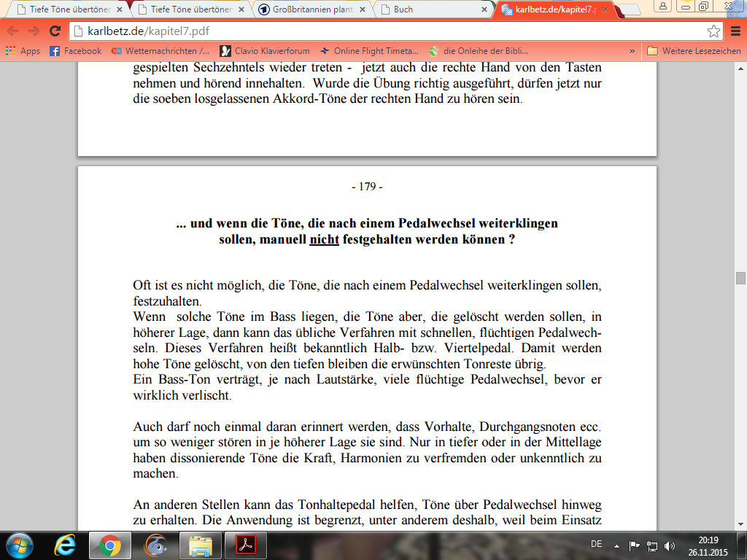
Task: Switch to the Großbritannien plant tab
Action: pyautogui.click(x=312, y=9)
